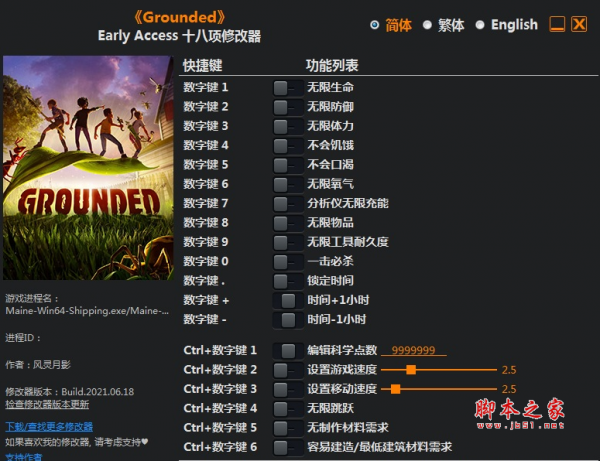Select English language radio button

click(x=480, y=25)
